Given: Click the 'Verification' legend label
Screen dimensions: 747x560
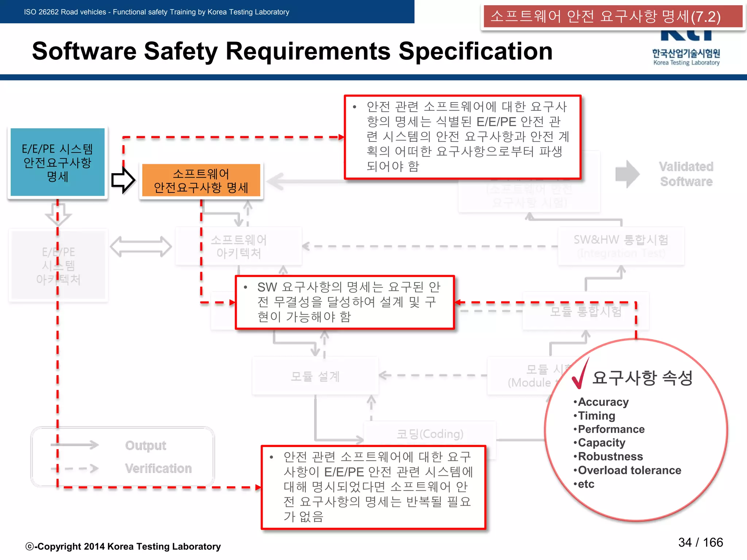Looking at the screenshot, I should pos(158,468).
